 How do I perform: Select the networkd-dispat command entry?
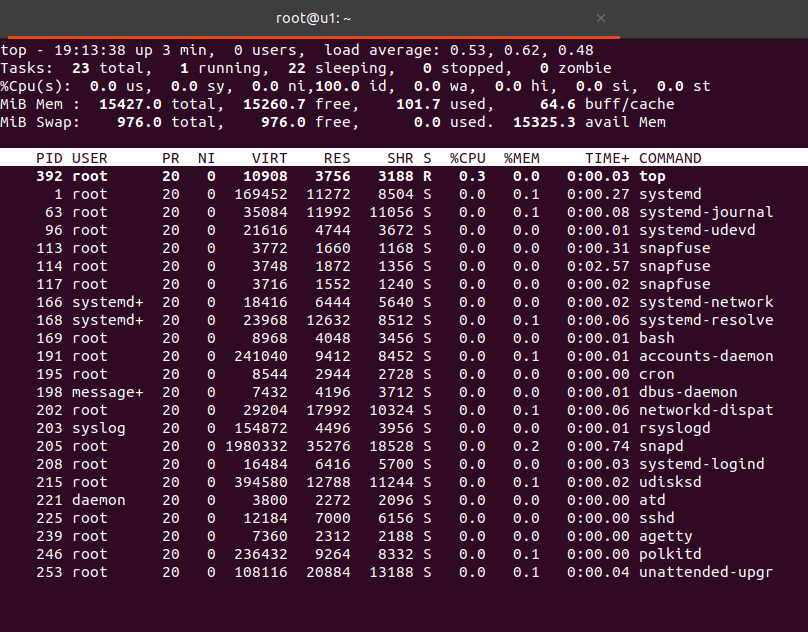(706, 410)
